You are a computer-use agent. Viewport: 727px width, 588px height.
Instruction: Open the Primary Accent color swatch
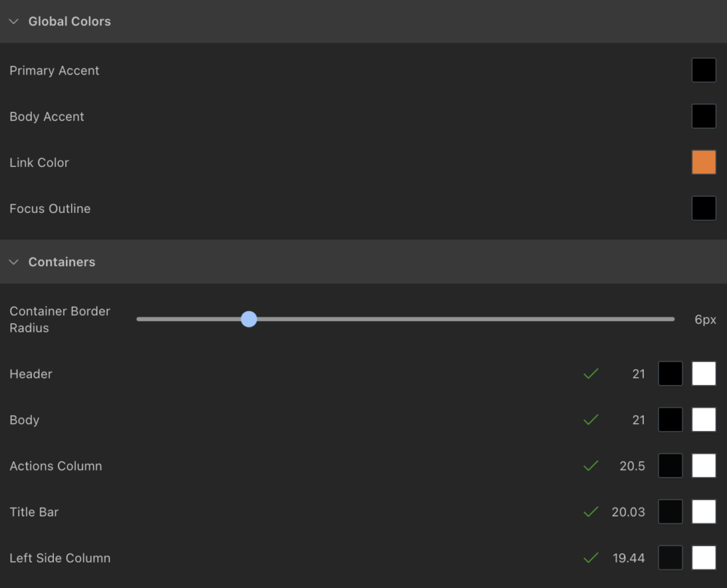click(x=704, y=70)
